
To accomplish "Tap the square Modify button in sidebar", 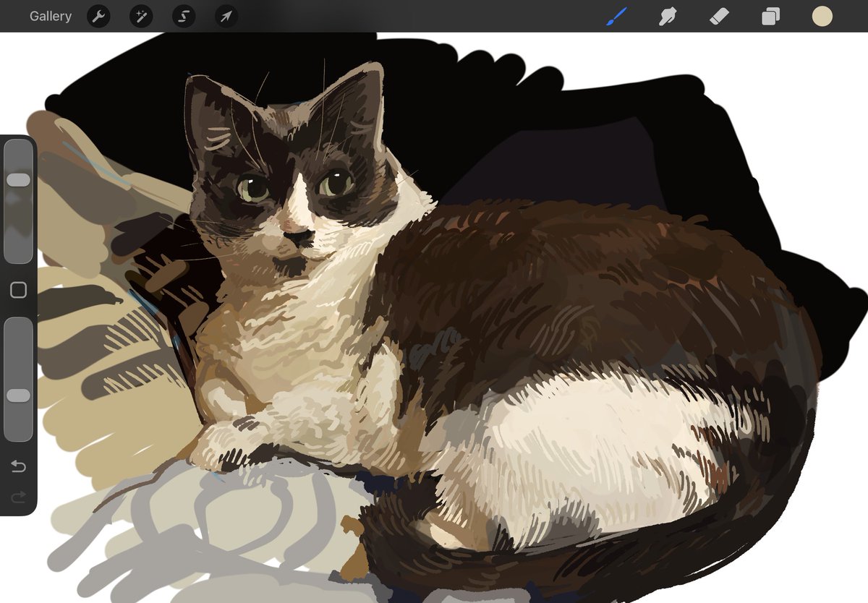I will 18,290.
